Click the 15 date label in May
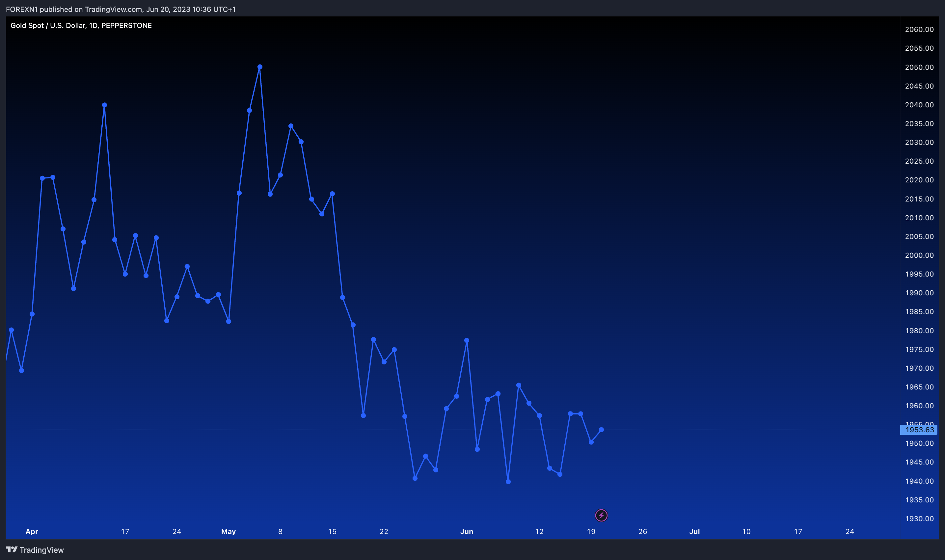This screenshot has height=560, width=945. 332,531
